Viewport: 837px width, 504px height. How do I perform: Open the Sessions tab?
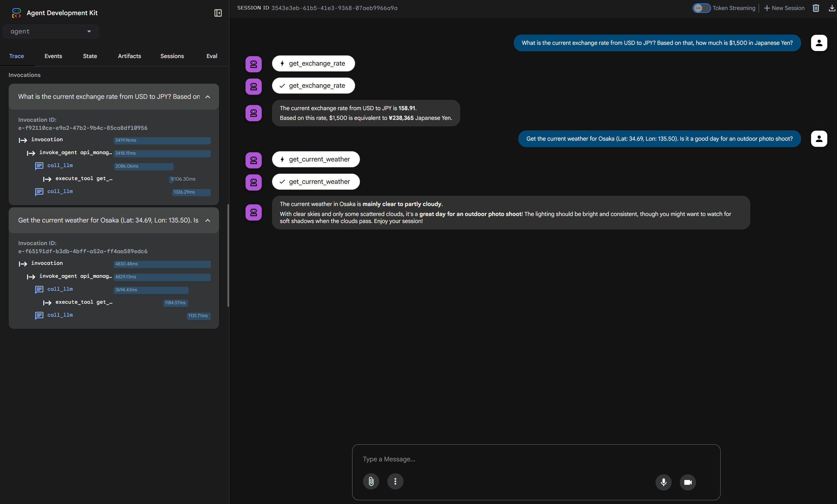172,56
